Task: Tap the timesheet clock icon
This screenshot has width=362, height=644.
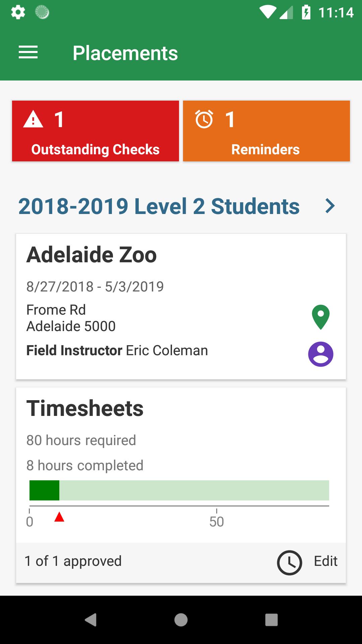Action: (x=289, y=562)
